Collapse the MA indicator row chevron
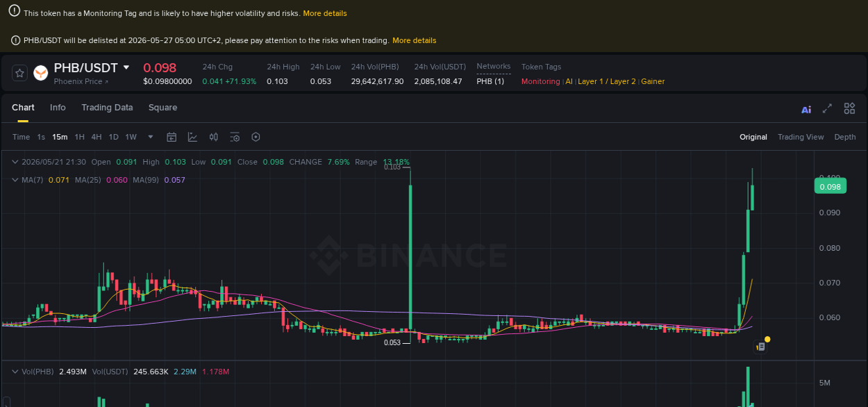This screenshot has width=868, height=407. click(16, 180)
